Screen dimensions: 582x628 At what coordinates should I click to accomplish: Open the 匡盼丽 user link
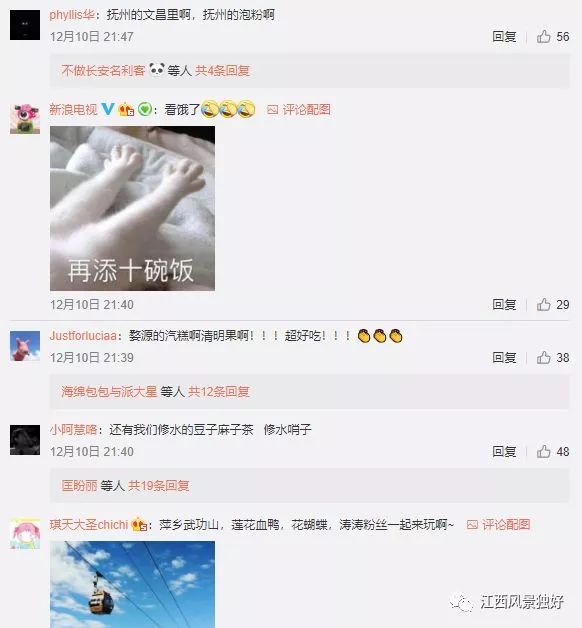coord(79,485)
